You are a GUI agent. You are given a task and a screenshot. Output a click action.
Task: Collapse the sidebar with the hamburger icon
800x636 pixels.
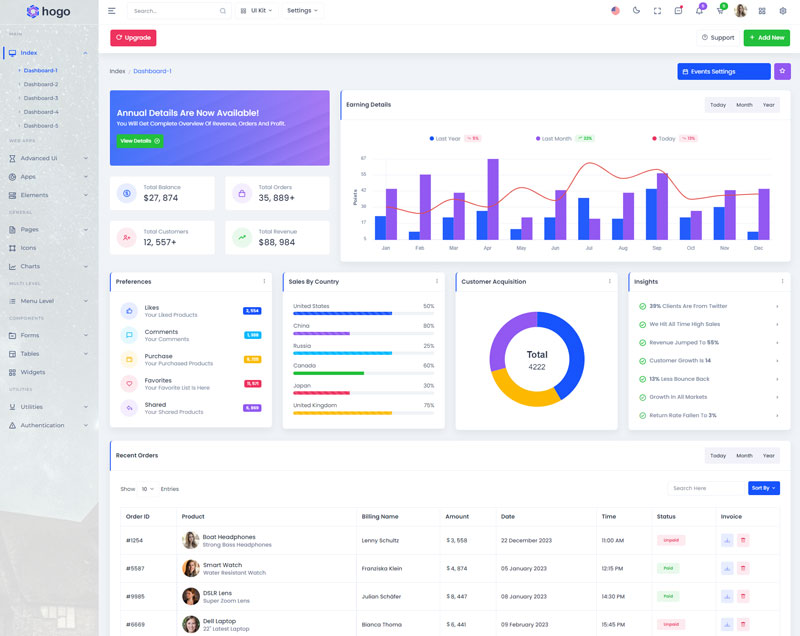pyautogui.click(x=111, y=11)
